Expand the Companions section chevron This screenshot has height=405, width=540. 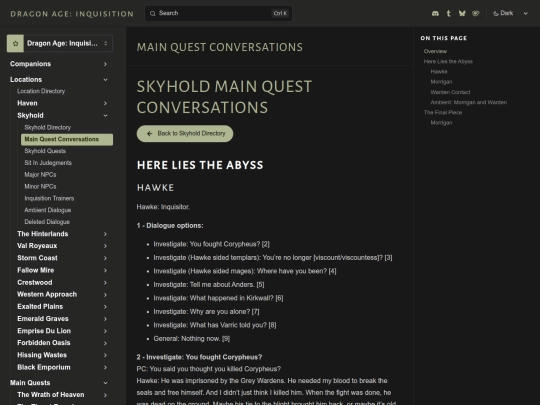point(105,64)
